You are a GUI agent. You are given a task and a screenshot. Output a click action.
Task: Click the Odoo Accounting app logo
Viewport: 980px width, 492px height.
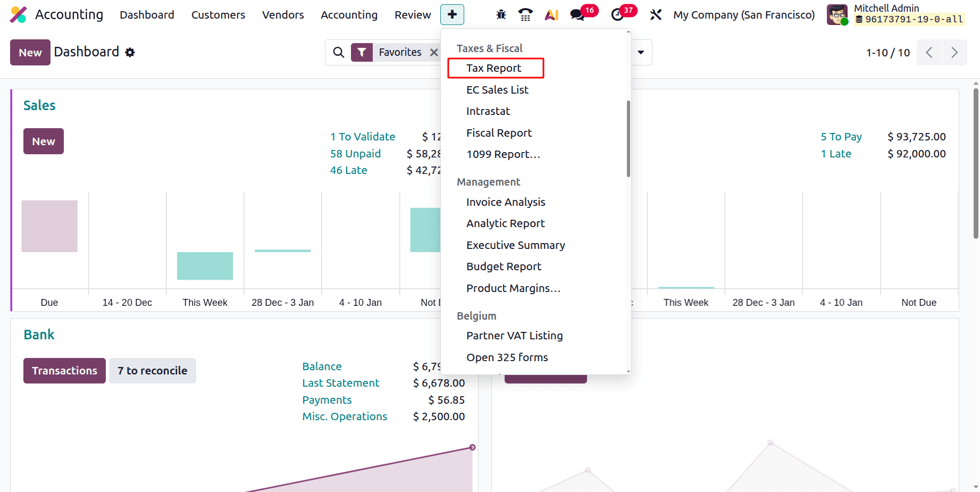[x=18, y=14]
